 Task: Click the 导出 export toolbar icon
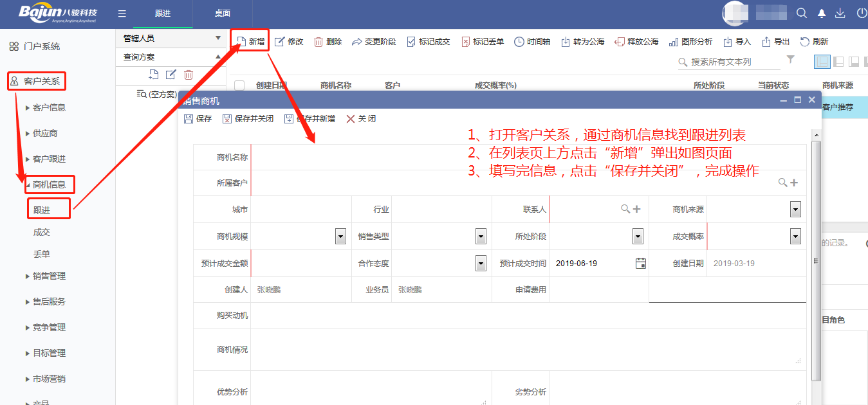click(x=766, y=42)
